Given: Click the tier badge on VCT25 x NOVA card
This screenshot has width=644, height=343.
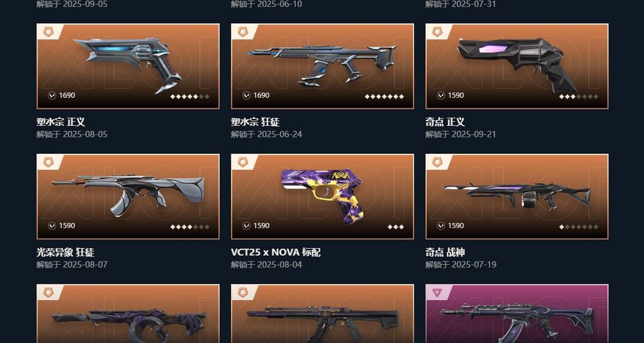Looking at the screenshot, I should point(243,162).
